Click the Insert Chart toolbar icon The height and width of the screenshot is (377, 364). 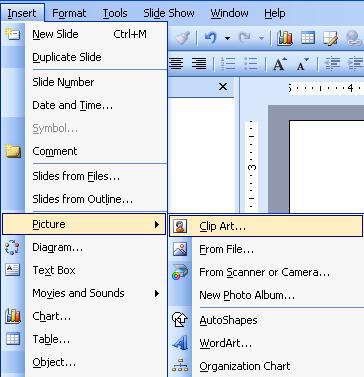pyautogui.click(x=285, y=38)
